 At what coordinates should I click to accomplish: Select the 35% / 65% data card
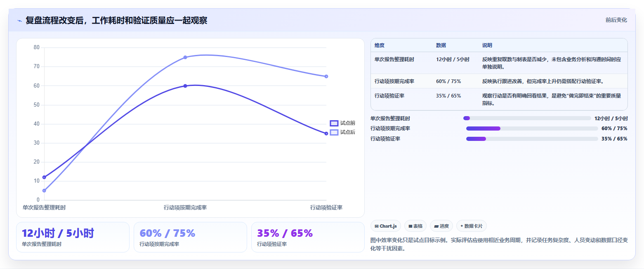[308, 237]
